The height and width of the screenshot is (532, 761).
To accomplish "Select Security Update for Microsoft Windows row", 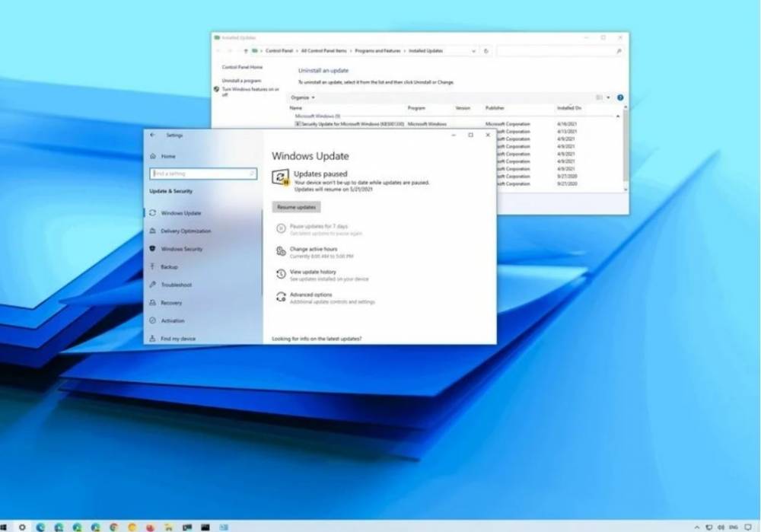I will pos(437,124).
